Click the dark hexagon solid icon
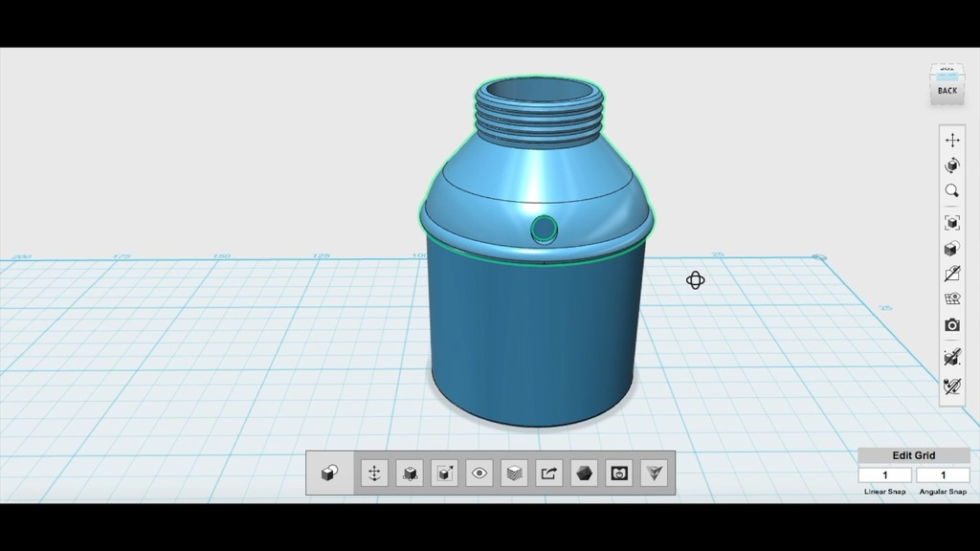Viewport: 980px width, 551px height. 585,473
